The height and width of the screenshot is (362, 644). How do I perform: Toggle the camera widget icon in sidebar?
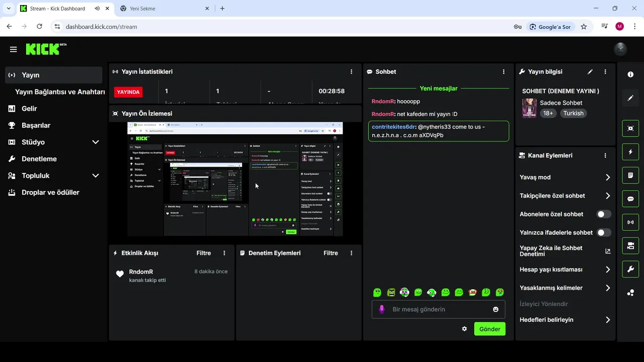(x=630, y=245)
